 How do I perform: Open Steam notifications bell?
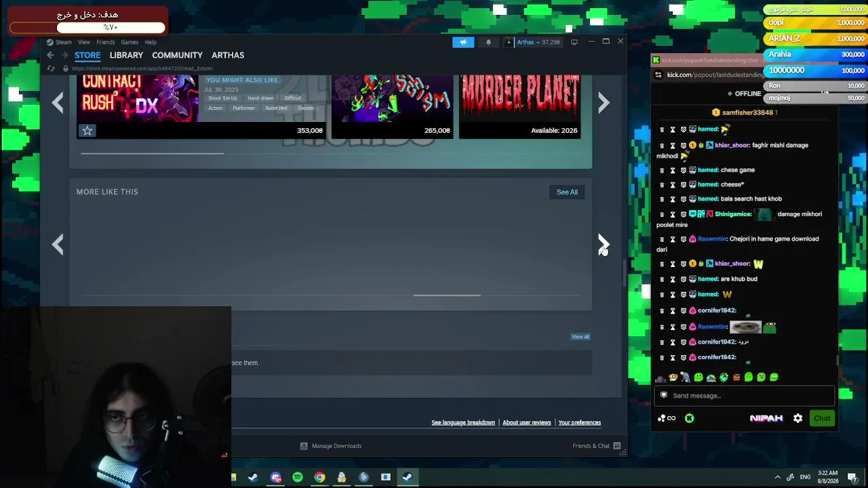click(x=488, y=42)
